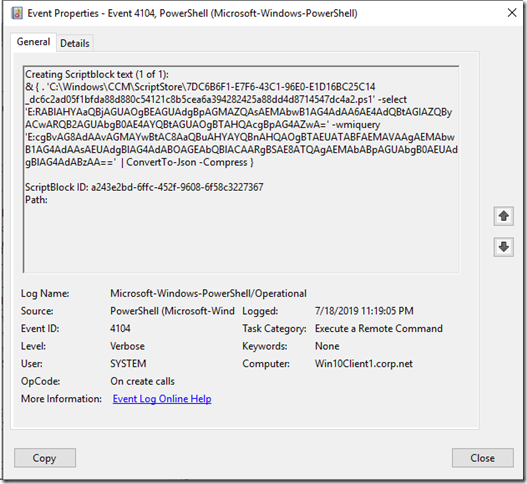Click Log Name value Microsoft-Windows-PowerShell/Operational

click(x=208, y=293)
